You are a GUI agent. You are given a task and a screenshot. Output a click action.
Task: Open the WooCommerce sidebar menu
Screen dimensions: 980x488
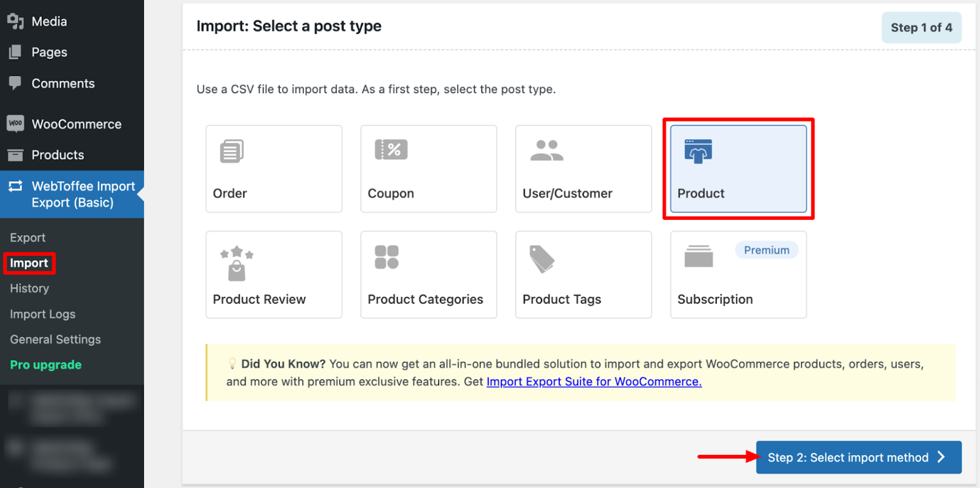click(x=76, y=124)
